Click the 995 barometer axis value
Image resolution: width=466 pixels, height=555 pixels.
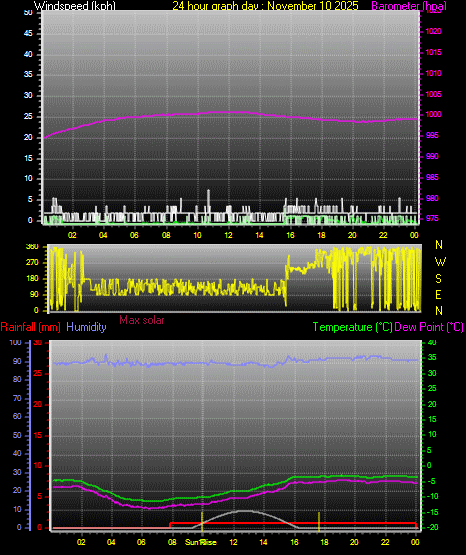(x=432, y=135)
